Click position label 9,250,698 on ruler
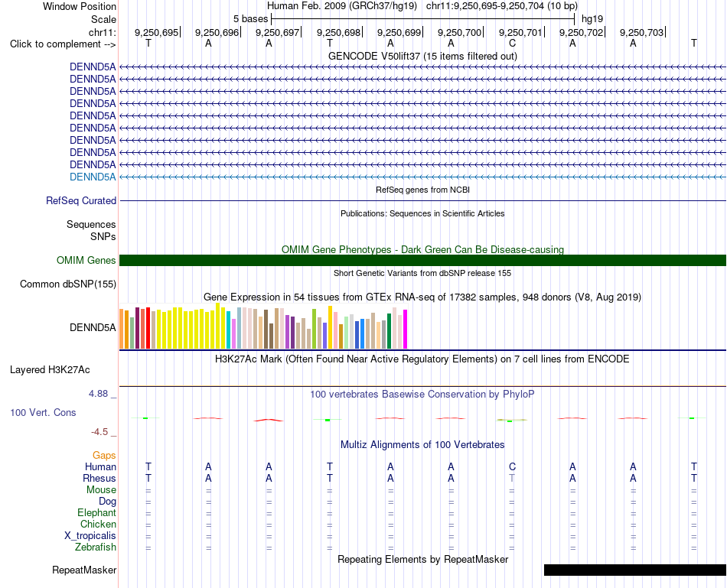Image resolution: width=727 pixels, height=588 pixels. [338, 32]
